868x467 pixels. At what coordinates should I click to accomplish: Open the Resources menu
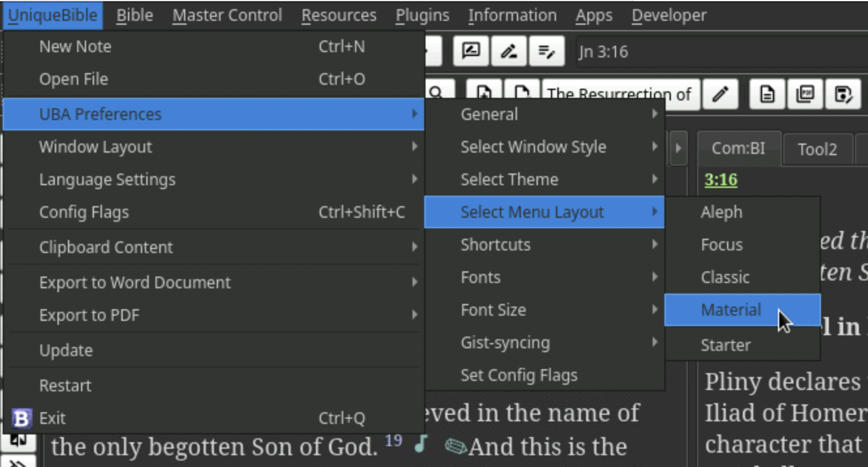[339, 15]
